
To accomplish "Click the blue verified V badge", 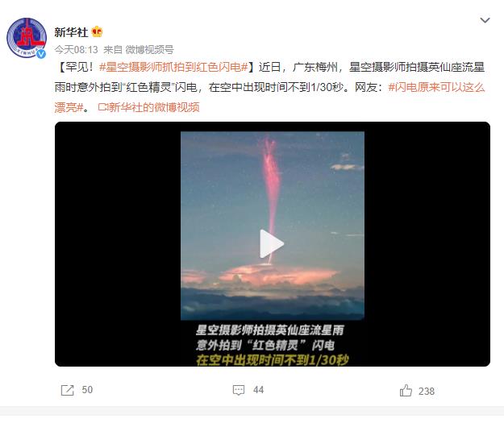I will coord(41,54).
